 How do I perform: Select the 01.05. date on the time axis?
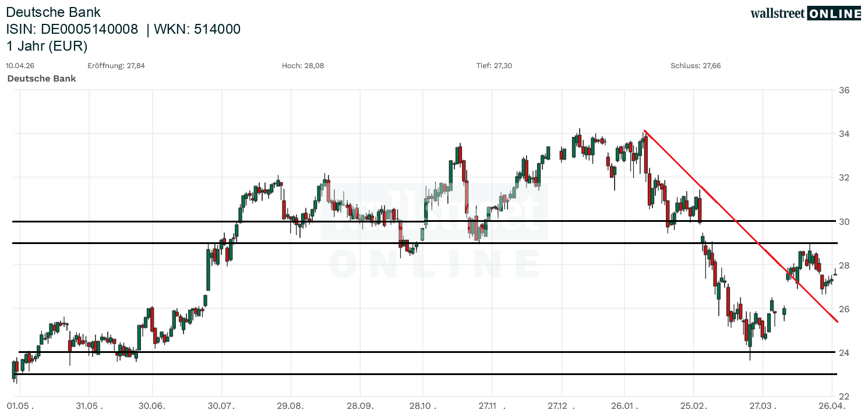20,405
